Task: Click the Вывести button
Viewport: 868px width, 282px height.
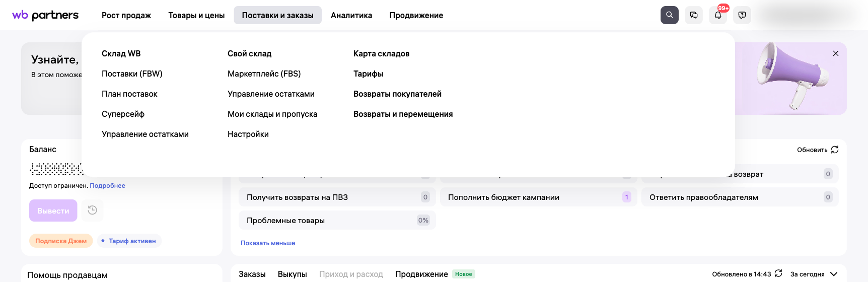Action: tap(53, 210)
